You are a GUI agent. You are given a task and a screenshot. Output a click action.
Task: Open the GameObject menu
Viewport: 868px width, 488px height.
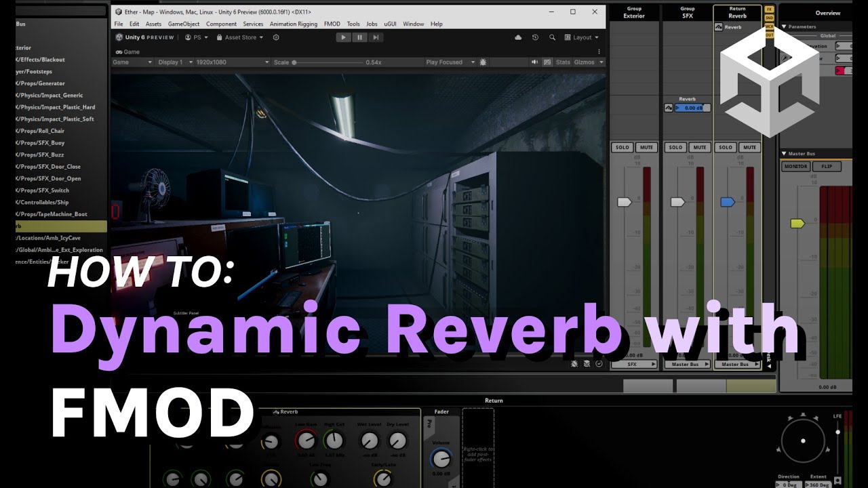coord(184,24)
